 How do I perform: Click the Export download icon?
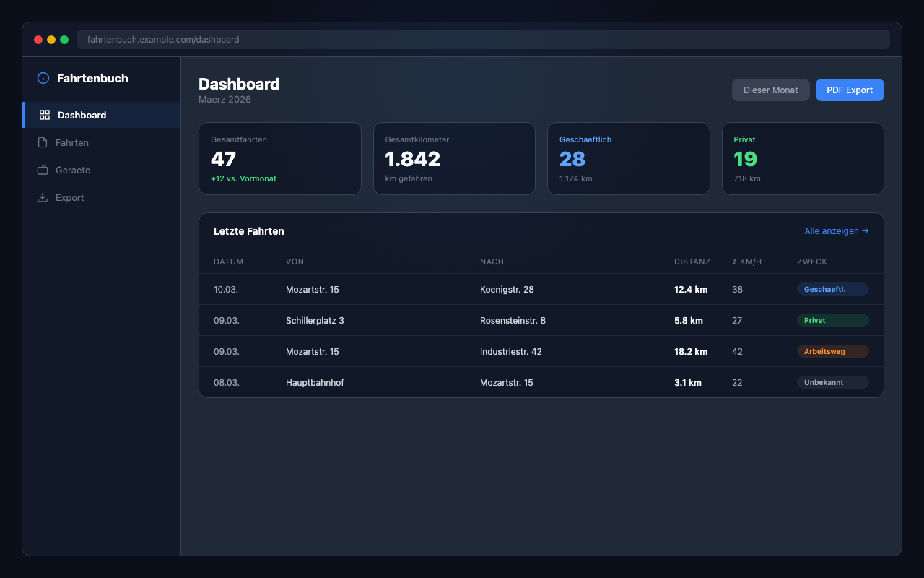coord(43,197)
